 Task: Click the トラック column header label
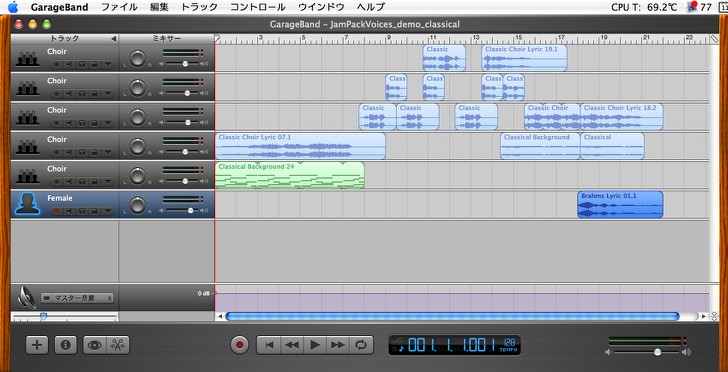coord(65,39)
